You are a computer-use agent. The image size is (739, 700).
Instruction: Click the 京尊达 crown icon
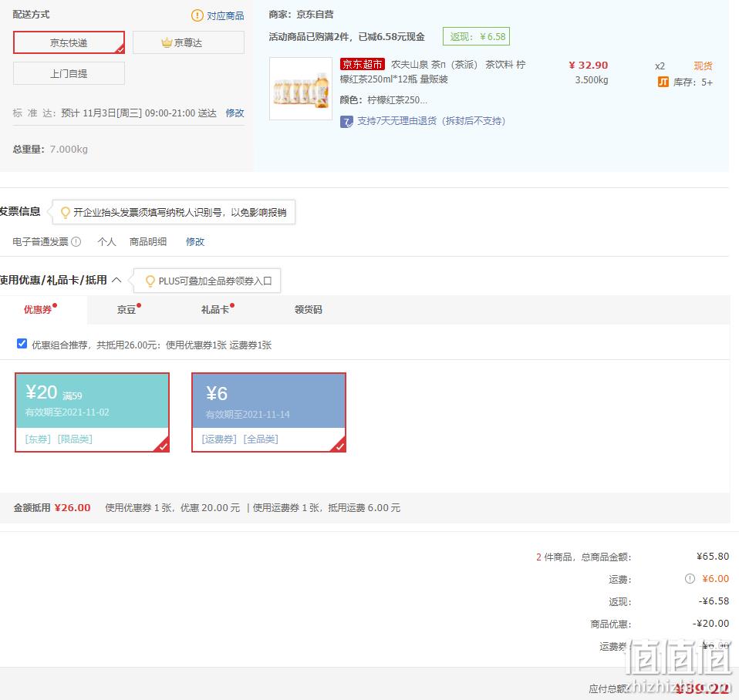click(x=167, y=43)
